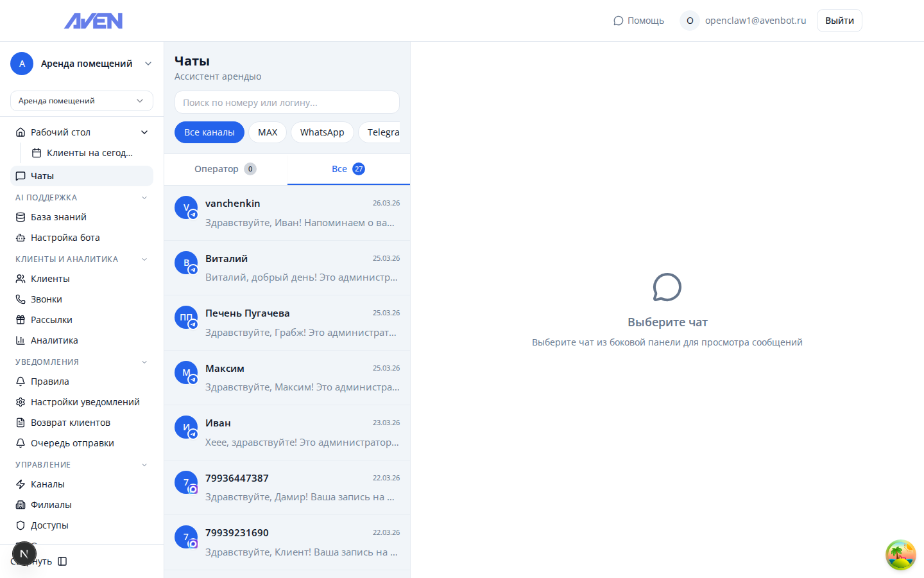Click the chat search input field
924x578 pixels.
click(x=287, y=102)
